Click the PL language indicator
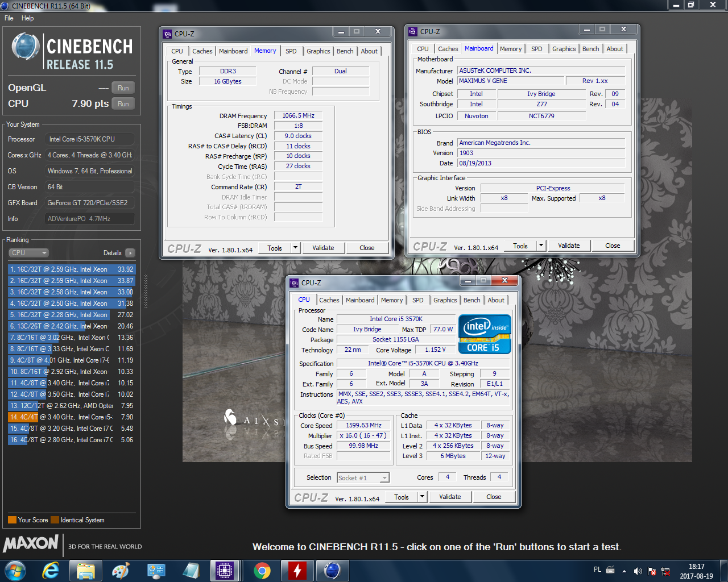 [x=597, y=569]
